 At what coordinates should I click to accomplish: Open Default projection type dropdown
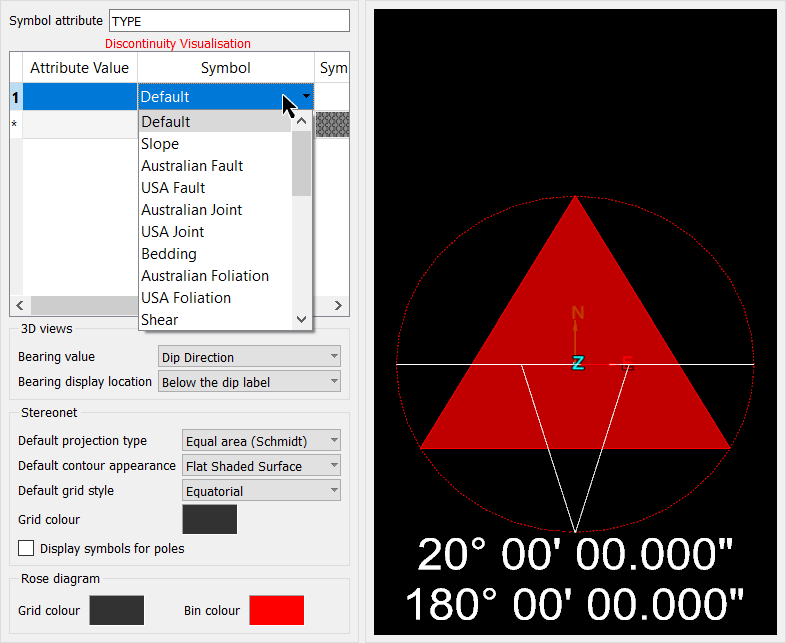(261, 441)
